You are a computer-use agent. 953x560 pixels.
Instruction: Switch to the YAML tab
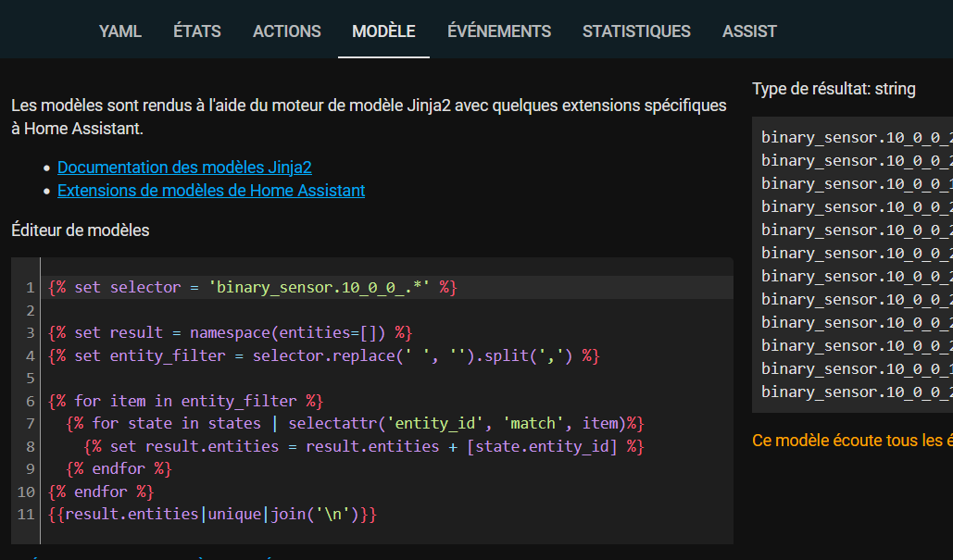click(120, 31)
